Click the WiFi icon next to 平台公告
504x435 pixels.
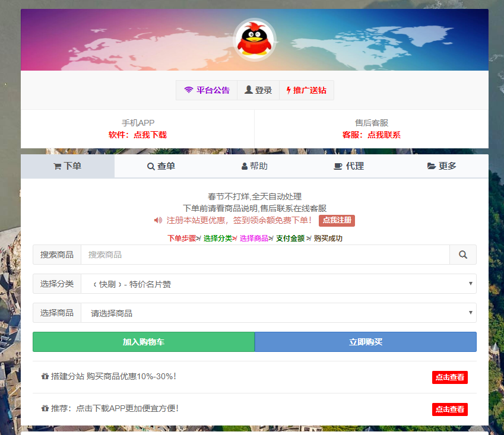(x=188, y=90)
